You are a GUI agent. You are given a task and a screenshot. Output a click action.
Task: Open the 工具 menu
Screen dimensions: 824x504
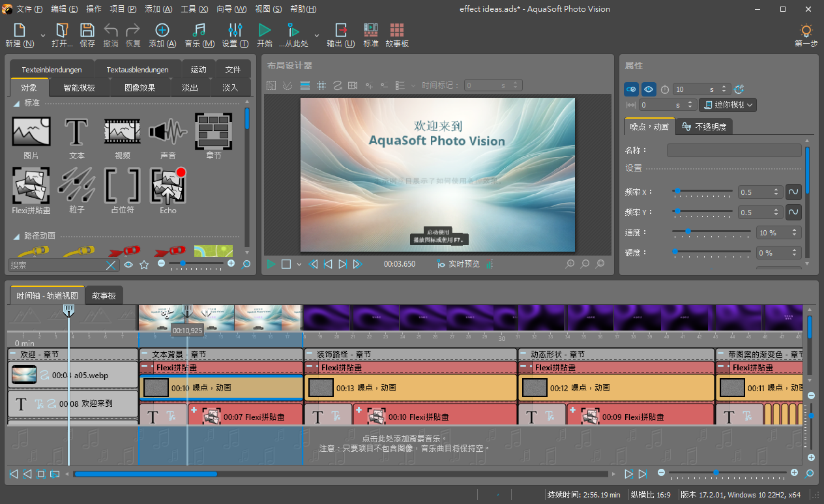[x=194, y=9]
